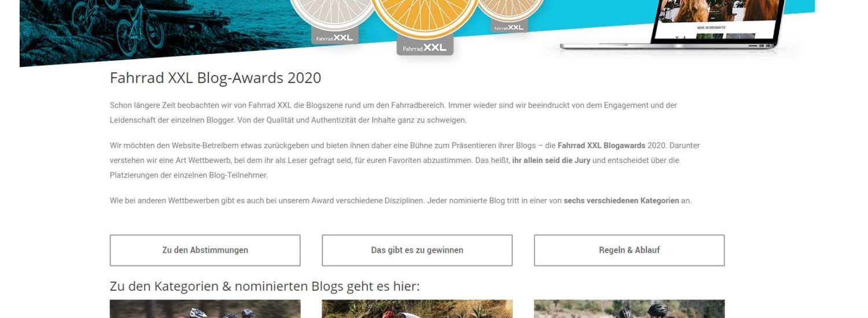Open the 'Zu den Abstimmungen' button
This screenshot has width=868, height=318.
205,250
